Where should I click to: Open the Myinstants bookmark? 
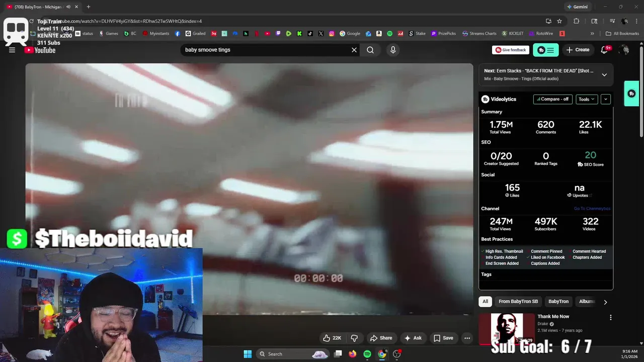point(156,34)
